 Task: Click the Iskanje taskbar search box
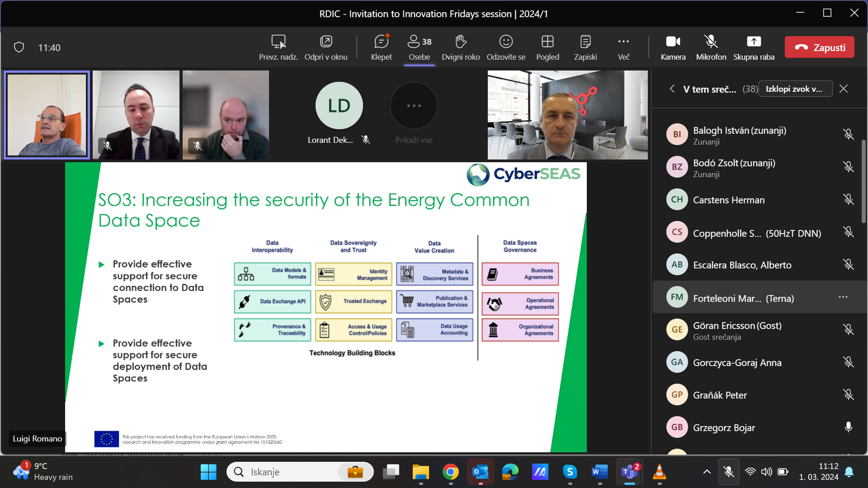click(300, 472)
